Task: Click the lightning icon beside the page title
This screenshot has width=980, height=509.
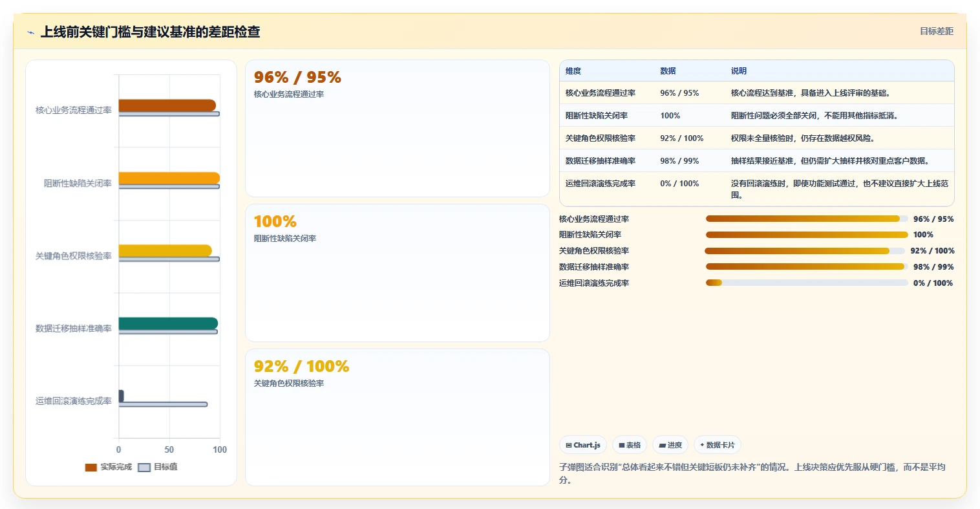Action: [30, 32]
